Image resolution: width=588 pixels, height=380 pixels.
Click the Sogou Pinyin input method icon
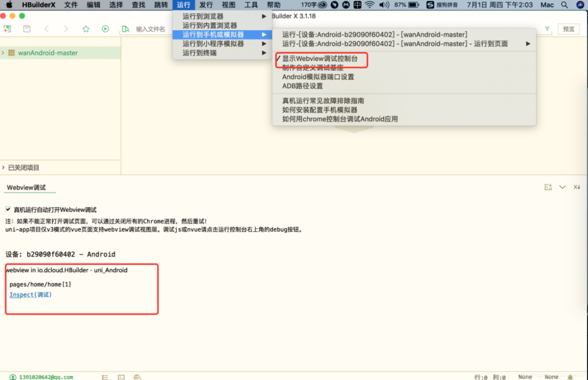pos(430,5)
